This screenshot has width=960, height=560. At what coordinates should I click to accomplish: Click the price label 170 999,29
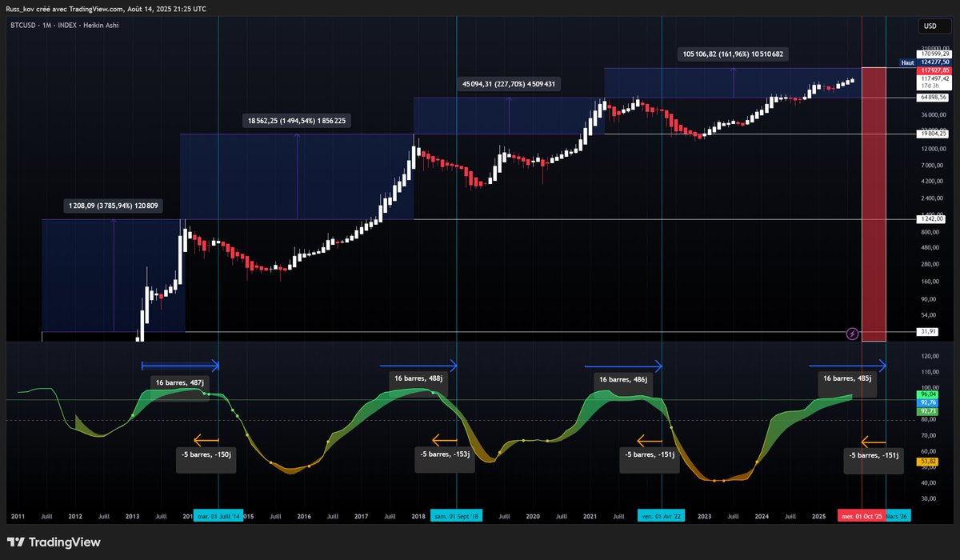[x=934, y=54]
